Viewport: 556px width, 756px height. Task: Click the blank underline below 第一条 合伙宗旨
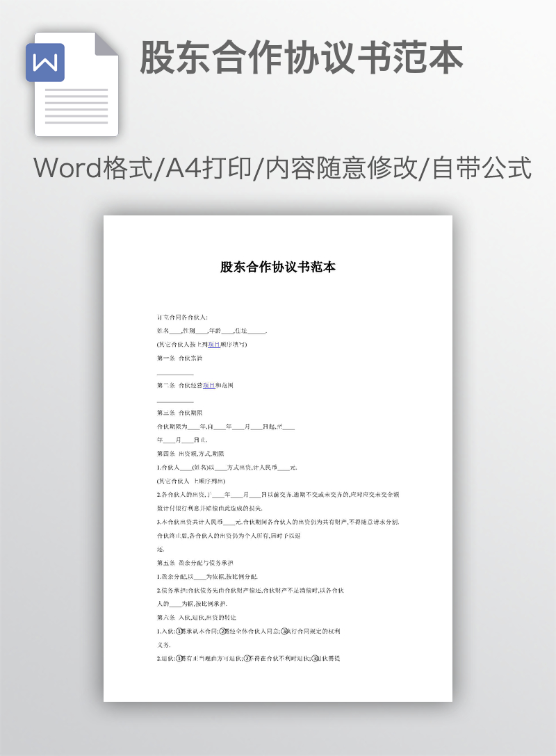coord(175,374)
